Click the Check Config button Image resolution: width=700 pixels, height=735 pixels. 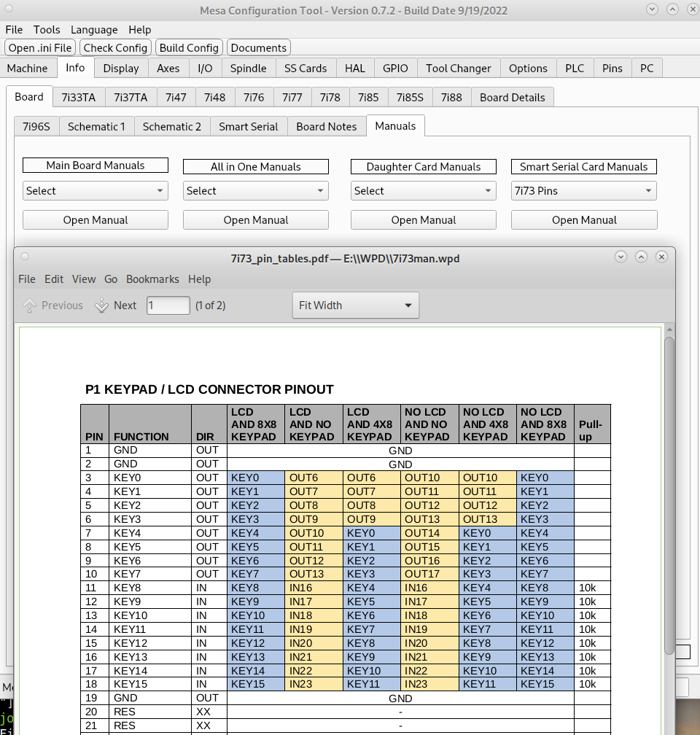(115, 48)
